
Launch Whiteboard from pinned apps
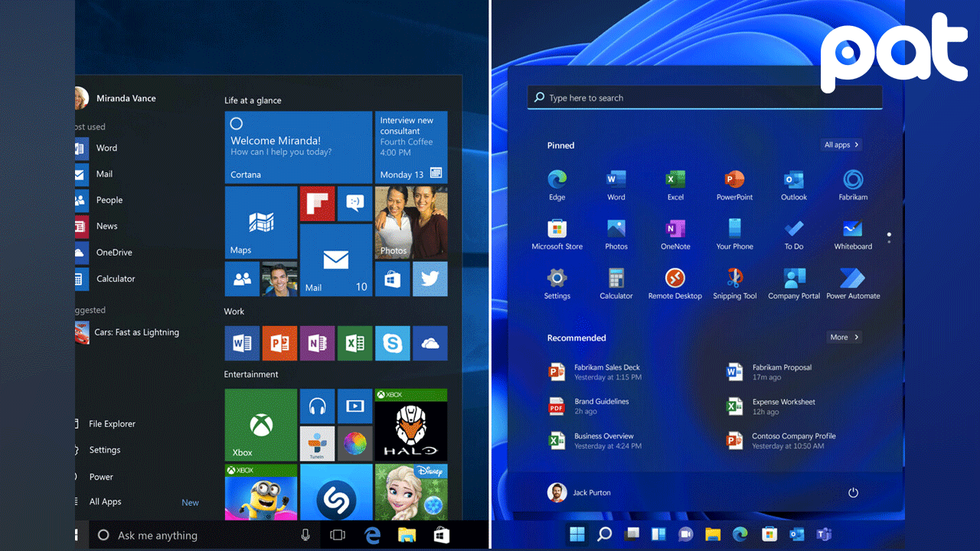pyautogui.click(x=853, y=235)
